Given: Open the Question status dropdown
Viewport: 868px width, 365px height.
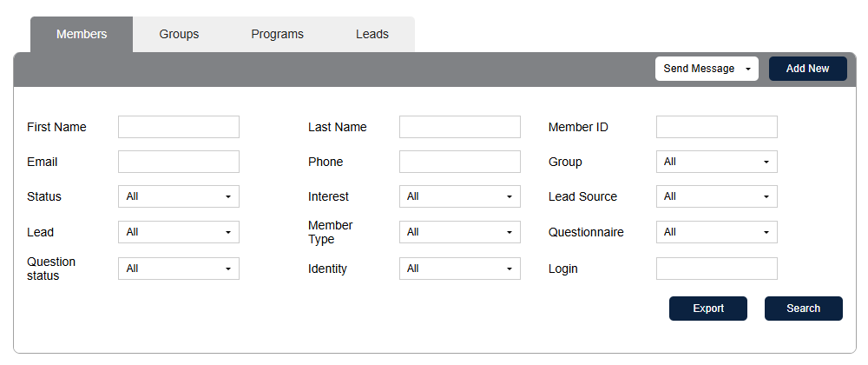Looking at the screenshot, I should (178, 269).
